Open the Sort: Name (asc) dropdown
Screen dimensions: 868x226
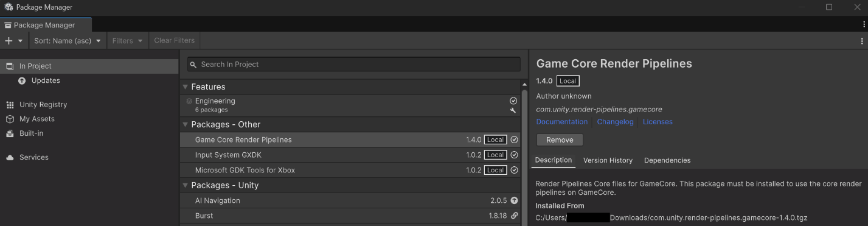coord(68,41)
